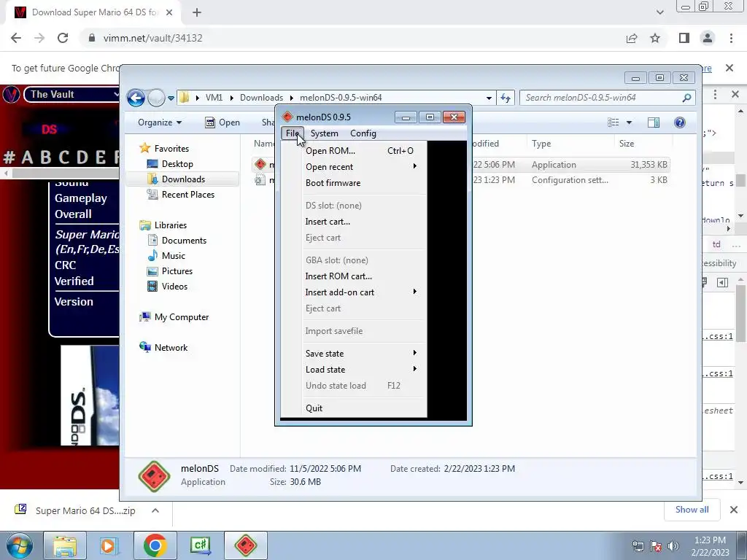
Task: Expand the Super Mario 64 DS download options arrow
Action: pos(155,510)
